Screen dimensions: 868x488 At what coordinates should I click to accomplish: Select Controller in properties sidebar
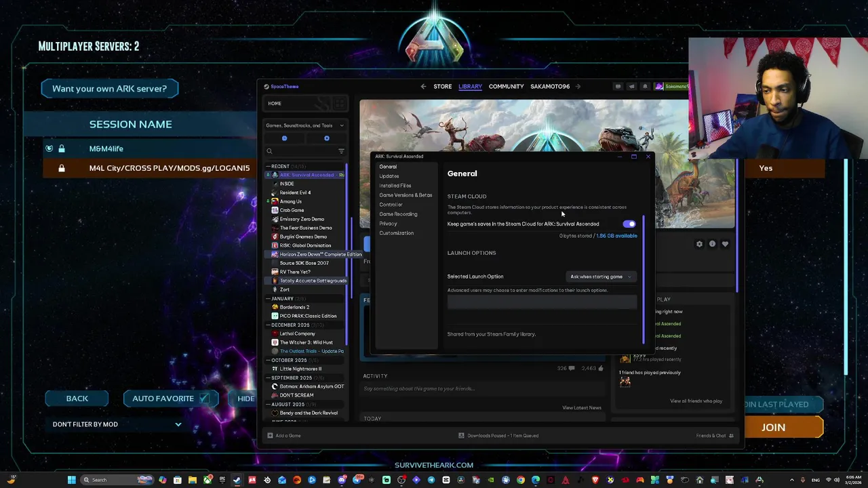pos(391,205)
